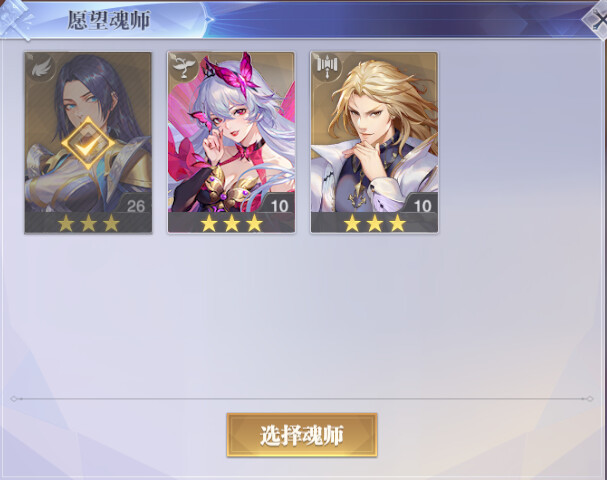Viewport: 607px width, 480px height.
Task: Click the left diamond end of the divider
Action: 14,399
